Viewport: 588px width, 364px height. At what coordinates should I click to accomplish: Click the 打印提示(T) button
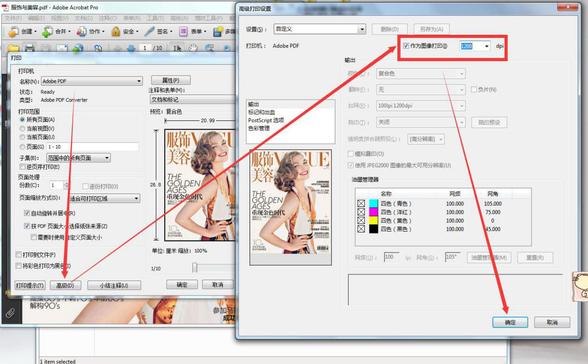pyautogui.click(x=30, y=285)
